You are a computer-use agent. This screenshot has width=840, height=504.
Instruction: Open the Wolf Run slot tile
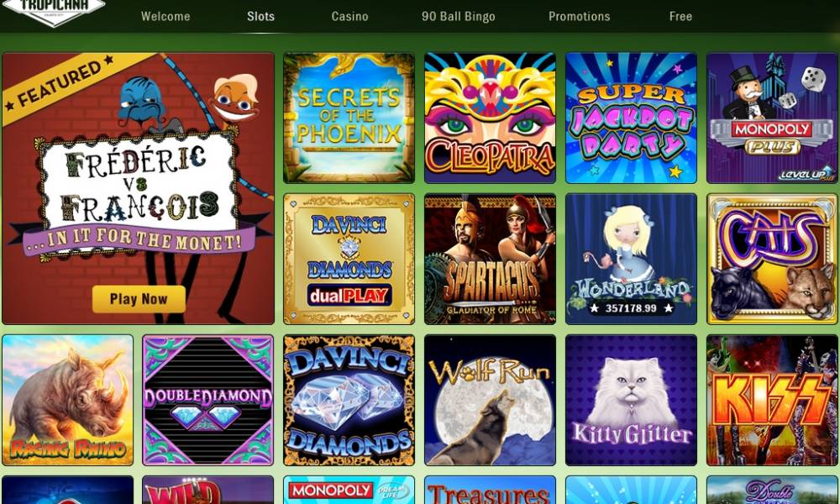coord(490,400)
